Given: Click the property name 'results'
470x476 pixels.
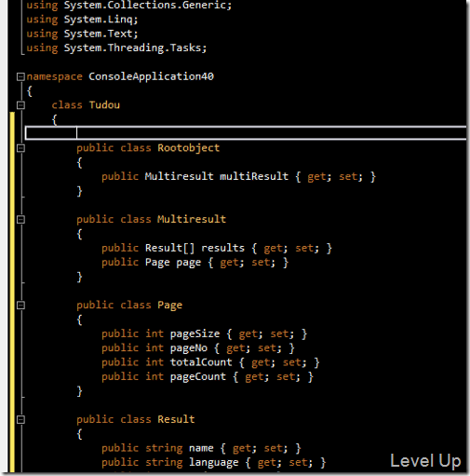Looking at the screenshot, I should click(222, 248).
